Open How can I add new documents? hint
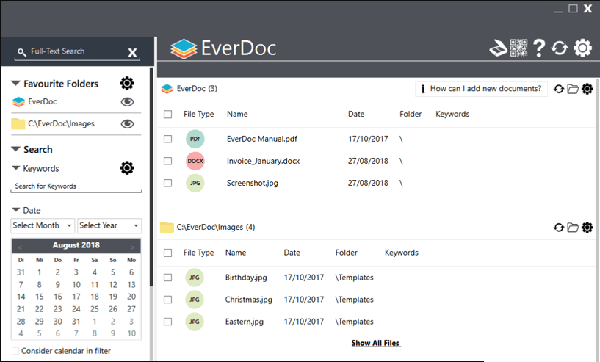The image size is (600, 362). (x=481, y=89)
